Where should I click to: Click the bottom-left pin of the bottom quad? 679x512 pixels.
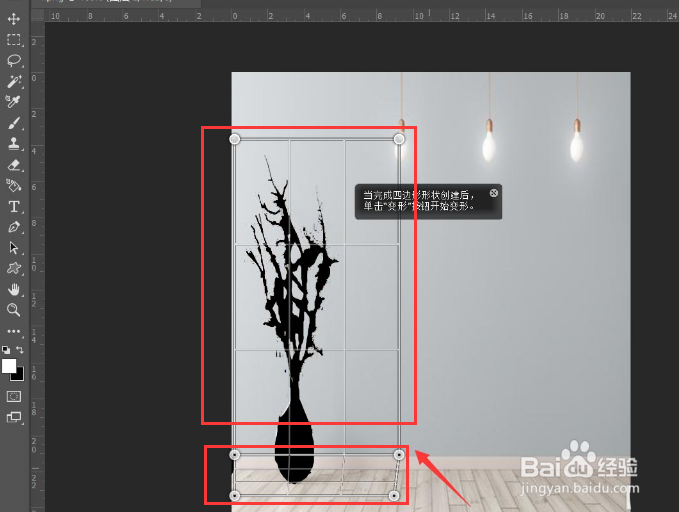point(234,496)
